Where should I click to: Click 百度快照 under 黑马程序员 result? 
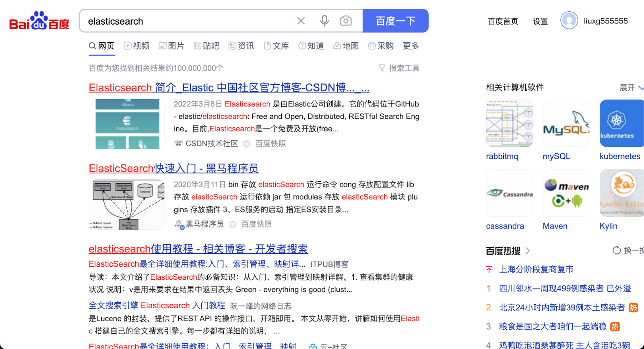click(x=256, y=224)
